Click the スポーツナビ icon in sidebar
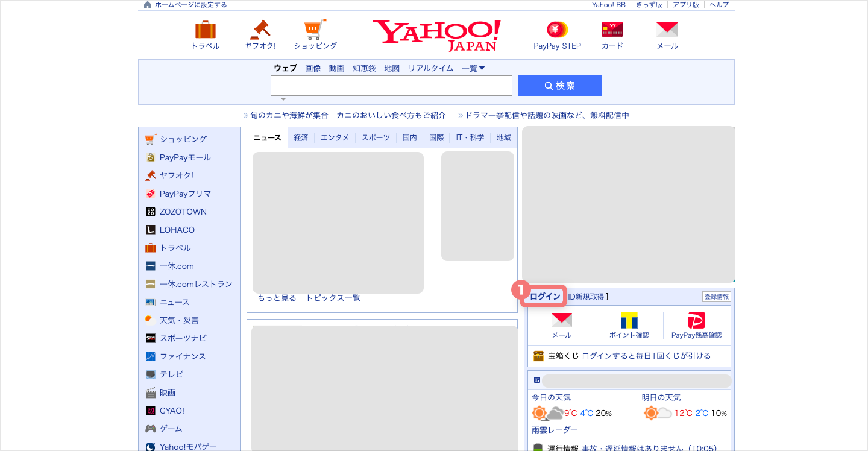868x451 pixels. click(151, 338)
